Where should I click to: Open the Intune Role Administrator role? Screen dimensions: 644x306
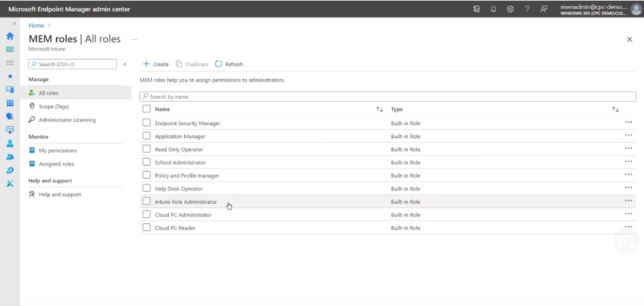(x=185, y=202)
